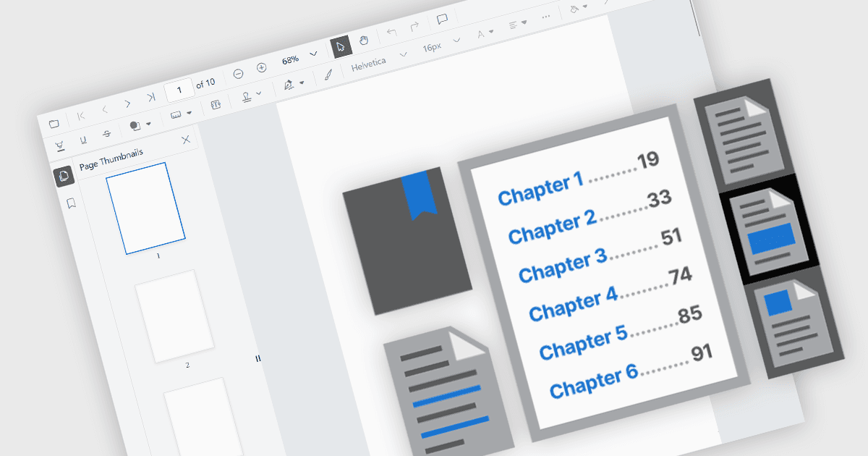This screenshot has height=456, width=868.
Task: Switch to the hand pan tool
Action: coord(364,41)
